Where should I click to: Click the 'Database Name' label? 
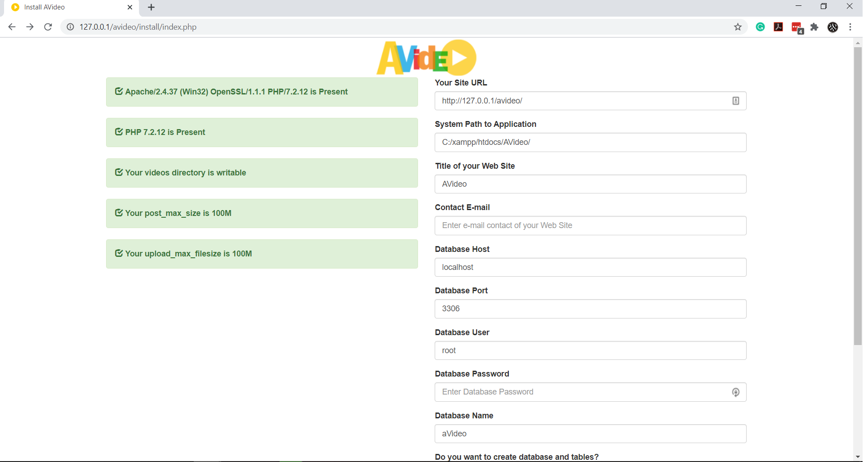pos(464,416)
